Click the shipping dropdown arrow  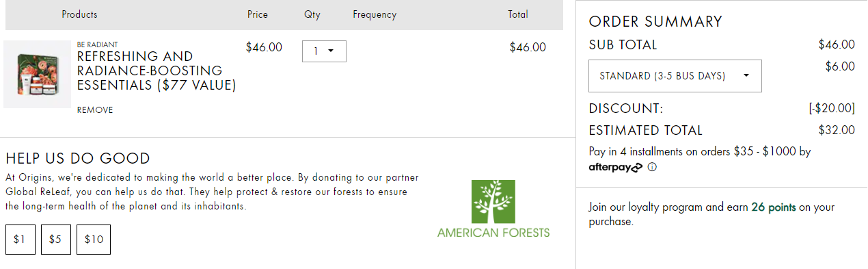click(x=746, y=76)
